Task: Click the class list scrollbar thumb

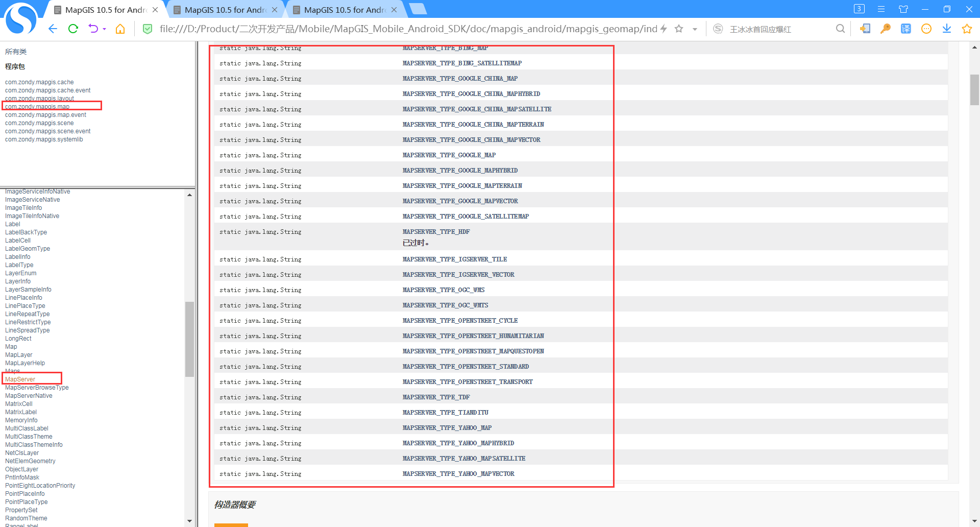Action: pos(189,339)
